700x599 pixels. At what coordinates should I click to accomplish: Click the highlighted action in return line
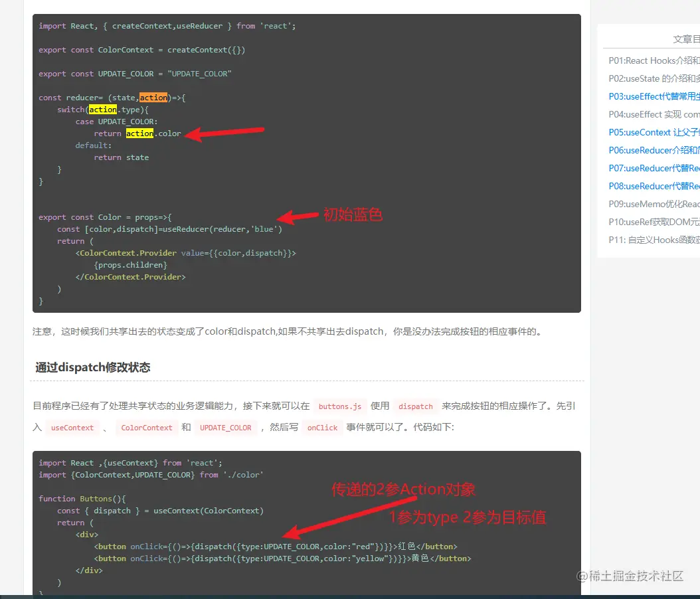click(139, 133)
